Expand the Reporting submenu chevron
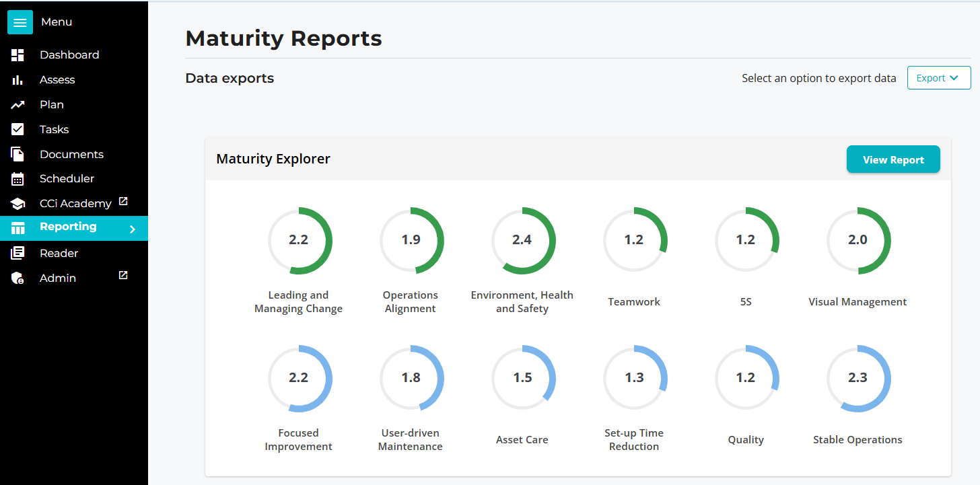The height and width of the screenshot is (485, 980). pos(133,229)
